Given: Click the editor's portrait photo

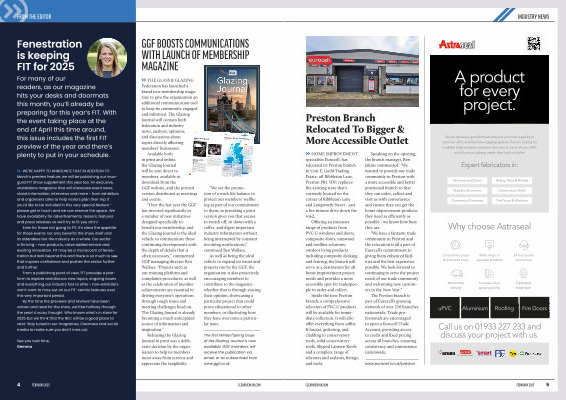Looking at the screenshot, I should [x=107, y=58].
